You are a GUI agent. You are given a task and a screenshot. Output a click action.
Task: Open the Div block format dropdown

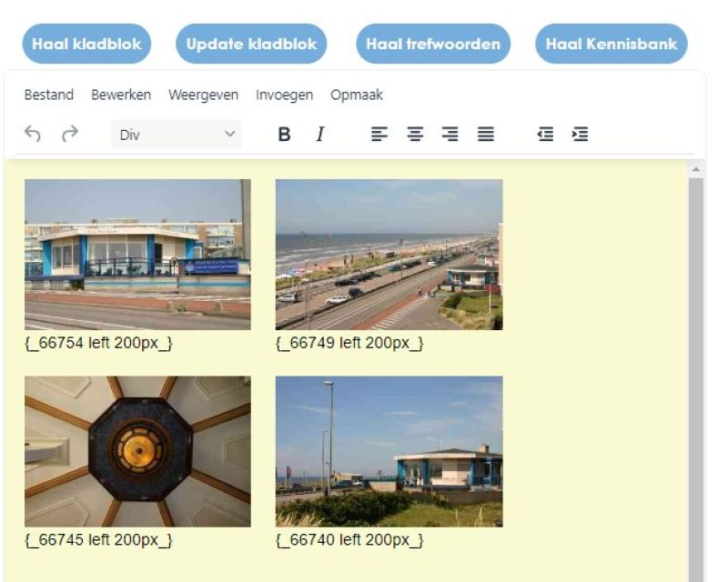coord(177,135)
